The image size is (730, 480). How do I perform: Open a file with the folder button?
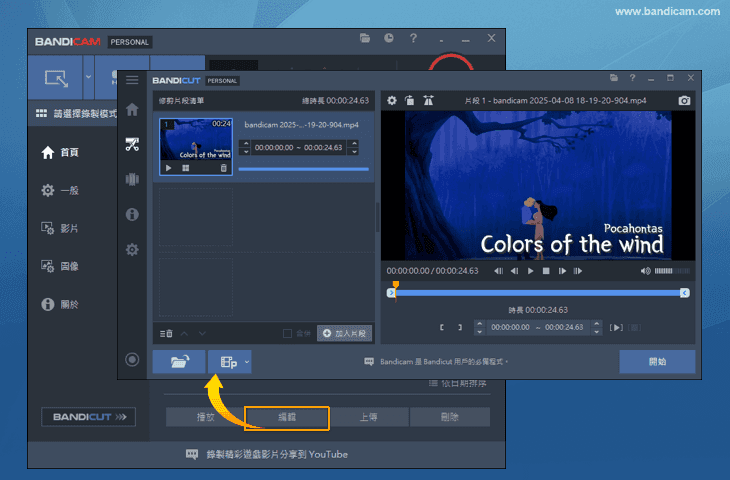coord(179,362)
